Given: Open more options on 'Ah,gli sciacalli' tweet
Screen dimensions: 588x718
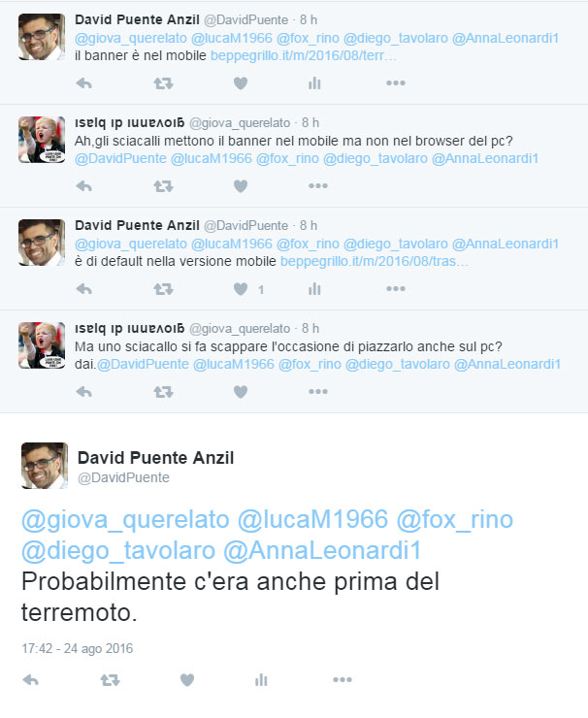Looking at the screenshot, I should point(318,185).
